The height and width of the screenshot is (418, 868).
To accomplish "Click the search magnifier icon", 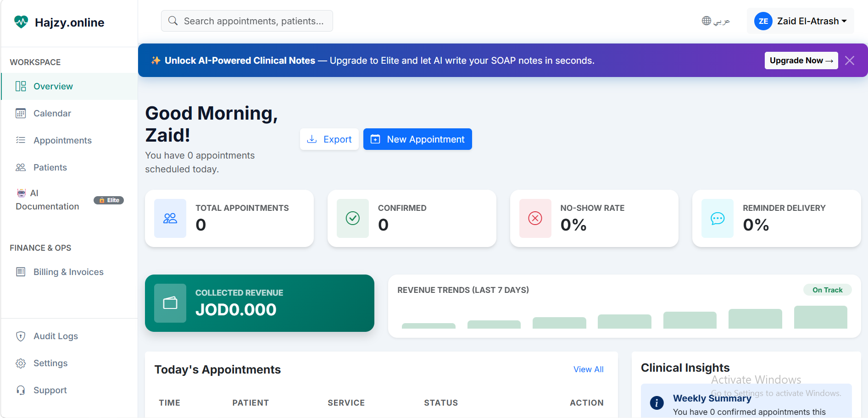I will click(173, 21).
